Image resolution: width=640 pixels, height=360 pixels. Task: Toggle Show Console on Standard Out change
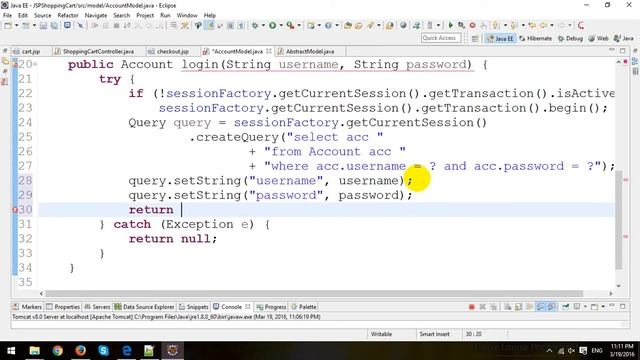540,307
